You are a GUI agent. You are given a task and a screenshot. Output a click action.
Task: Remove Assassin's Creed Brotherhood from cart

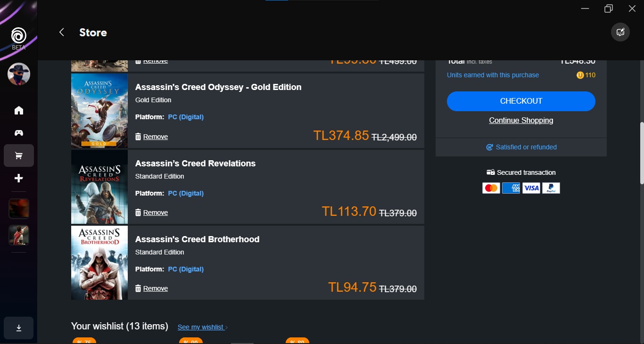155,288
